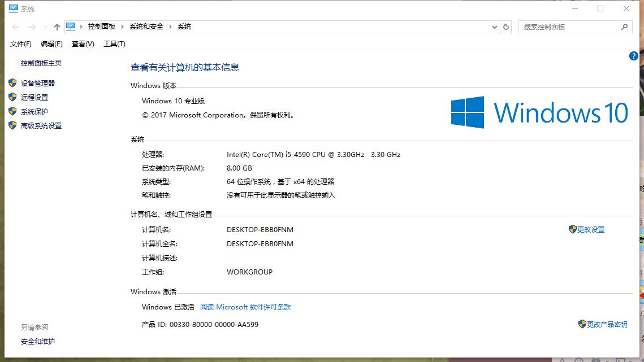Image resolution: width=644 pixels, height=362 pixels.
Task: Click 更改设置 link for computer name
Action: point(591,229)
